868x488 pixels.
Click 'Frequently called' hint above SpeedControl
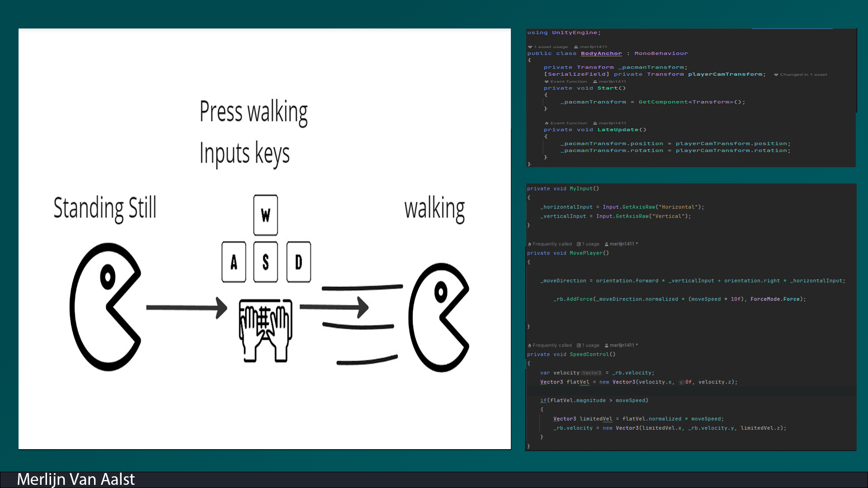click(x=552, y=345)
